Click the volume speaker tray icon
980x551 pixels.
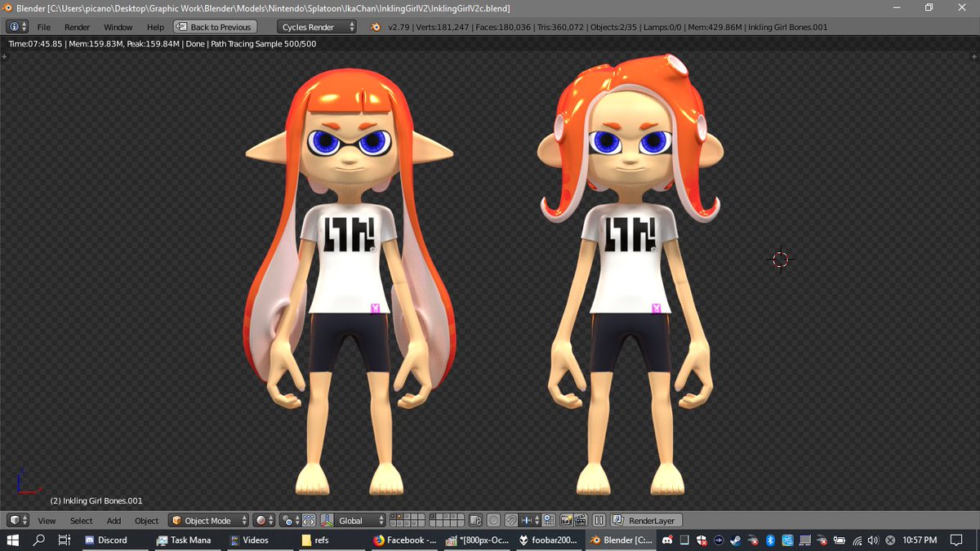tap(873, 540)
